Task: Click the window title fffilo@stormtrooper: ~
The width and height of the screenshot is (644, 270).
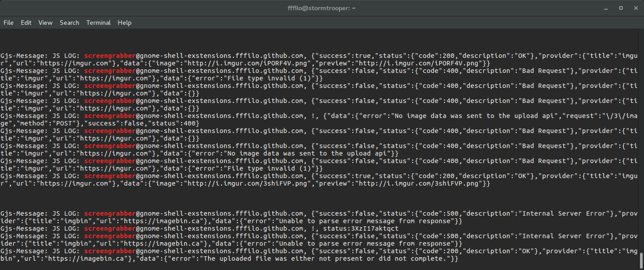Action: point(322,8)
